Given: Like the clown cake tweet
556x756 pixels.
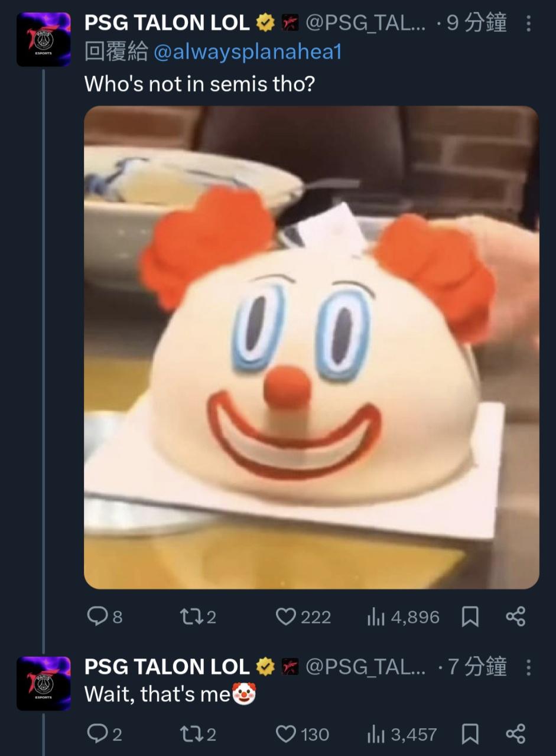Looking at the screenshot, I should (x=286, y=617).
